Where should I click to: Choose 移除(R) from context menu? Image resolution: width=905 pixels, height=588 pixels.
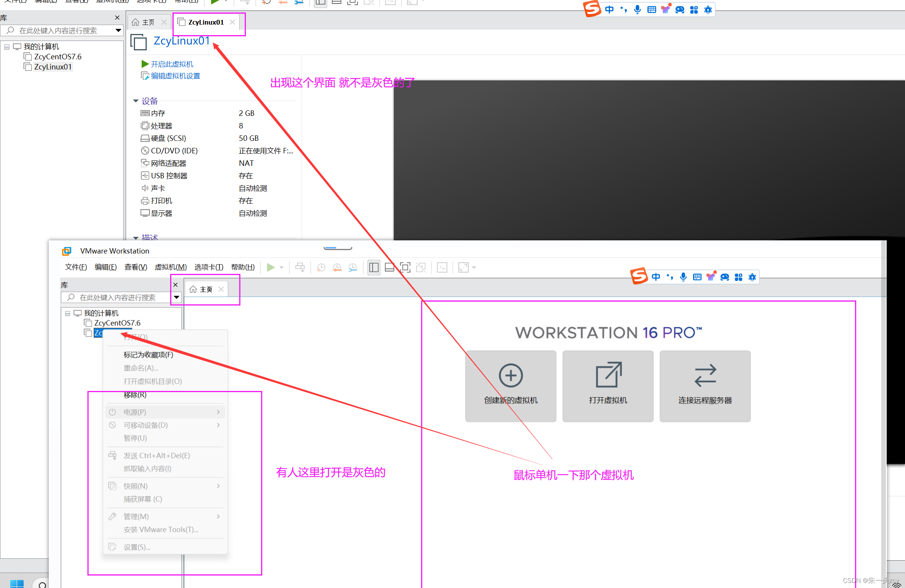(135, 395)
